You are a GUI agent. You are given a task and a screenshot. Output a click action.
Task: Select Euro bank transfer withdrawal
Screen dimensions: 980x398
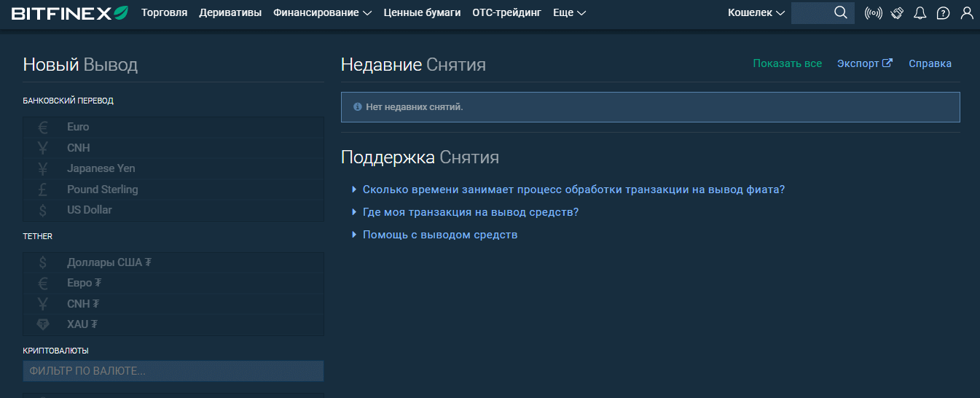click(78, 127)
